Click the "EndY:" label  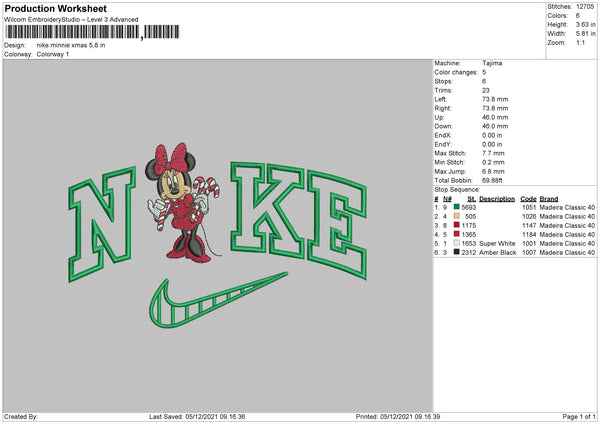click(x=443, y=144)
